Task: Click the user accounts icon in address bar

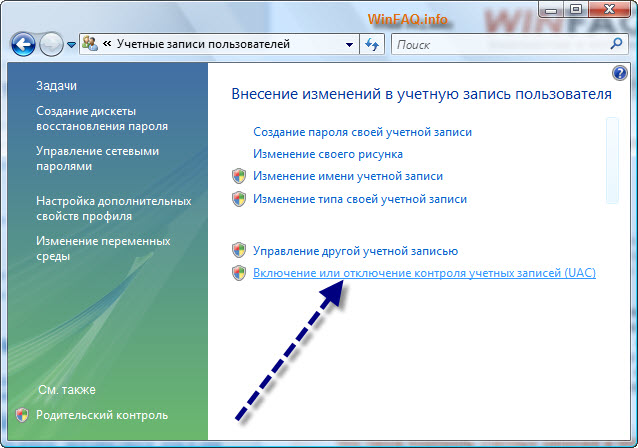Action: coord(90,44)
